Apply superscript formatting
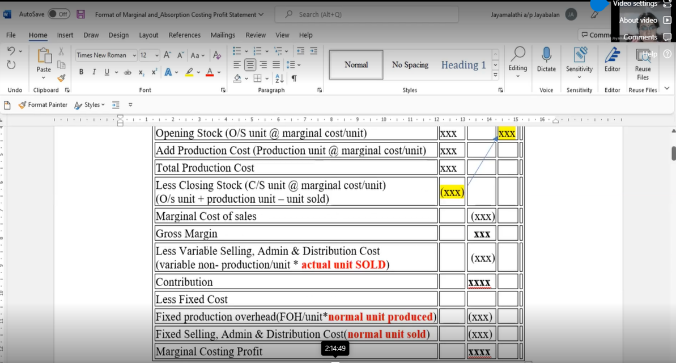The image size is (676, 363). coord(154,72)
